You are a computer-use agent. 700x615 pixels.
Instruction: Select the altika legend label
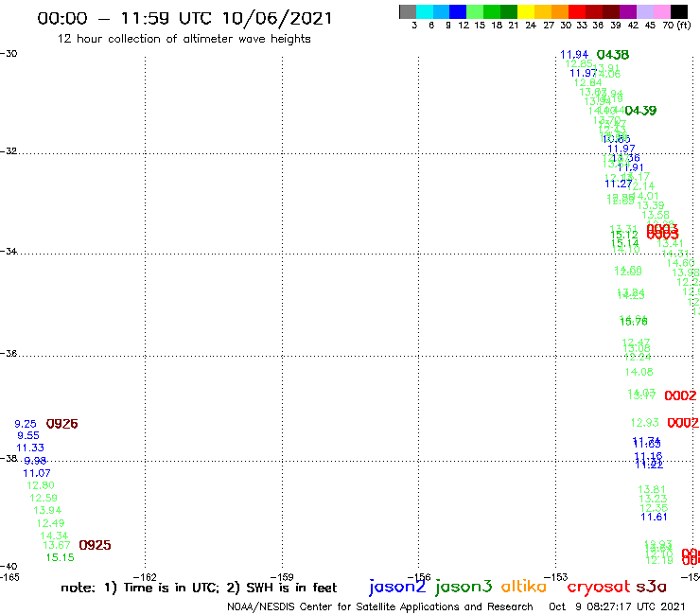coord(524,586)
